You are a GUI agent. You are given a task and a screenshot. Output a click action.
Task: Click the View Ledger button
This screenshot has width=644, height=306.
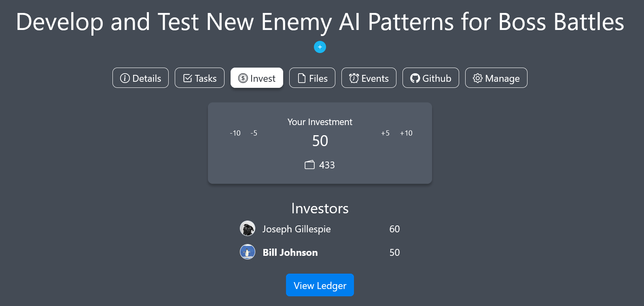coord(320,285)
